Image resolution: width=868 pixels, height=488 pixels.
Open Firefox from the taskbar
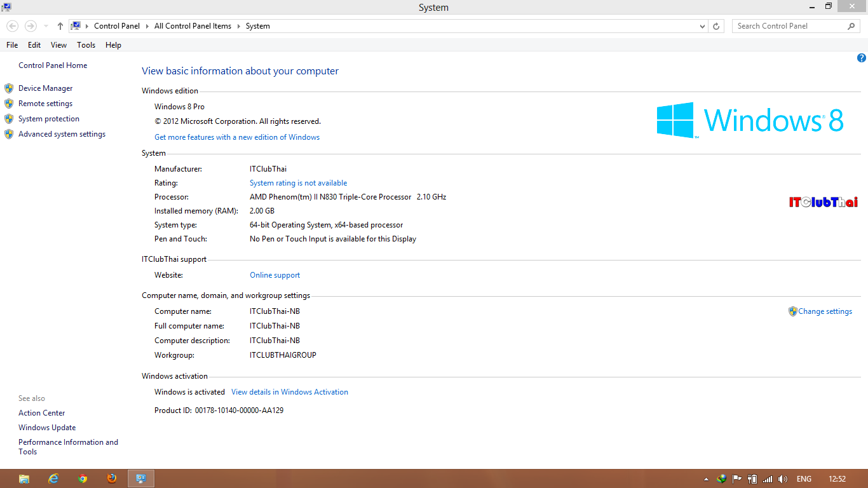[x=112, y=478]
